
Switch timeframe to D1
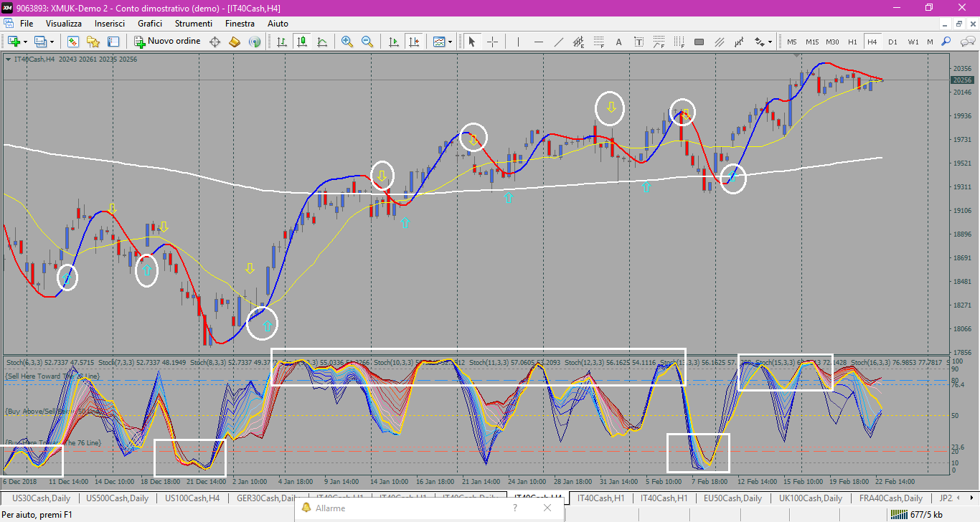click(892, 42)
